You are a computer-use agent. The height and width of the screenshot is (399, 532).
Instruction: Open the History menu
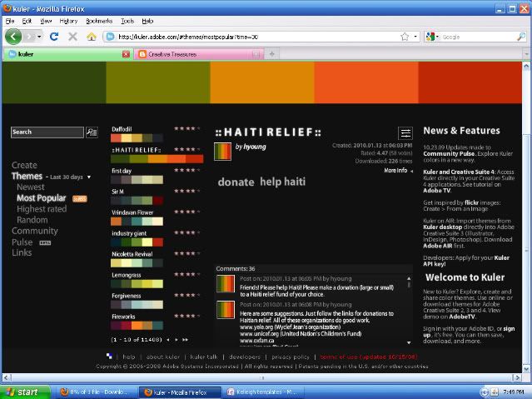(x=68, y=21)
